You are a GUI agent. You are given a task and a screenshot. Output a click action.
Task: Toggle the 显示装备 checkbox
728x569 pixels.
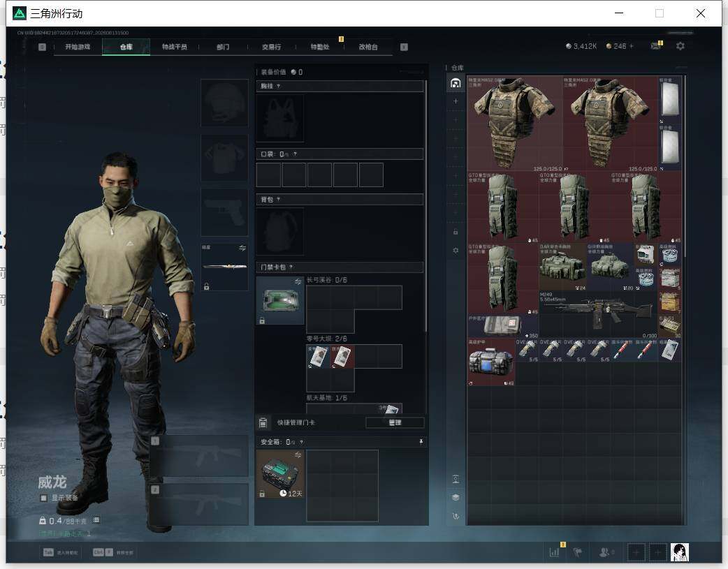coord(43,498)
